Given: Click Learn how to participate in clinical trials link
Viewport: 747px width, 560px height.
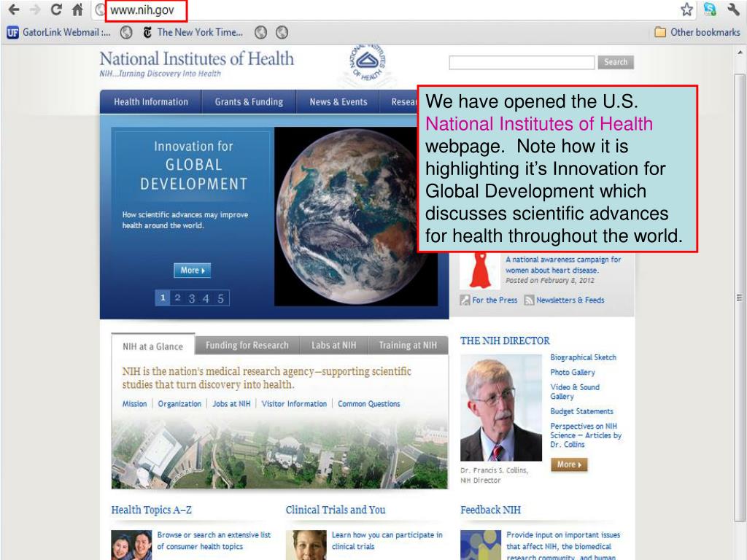Looking at the screenshot, I should [x=387, y=540].
